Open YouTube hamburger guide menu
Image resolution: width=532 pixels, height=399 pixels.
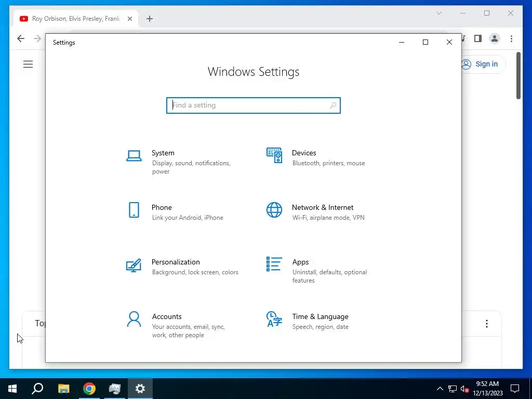[28, 64]
